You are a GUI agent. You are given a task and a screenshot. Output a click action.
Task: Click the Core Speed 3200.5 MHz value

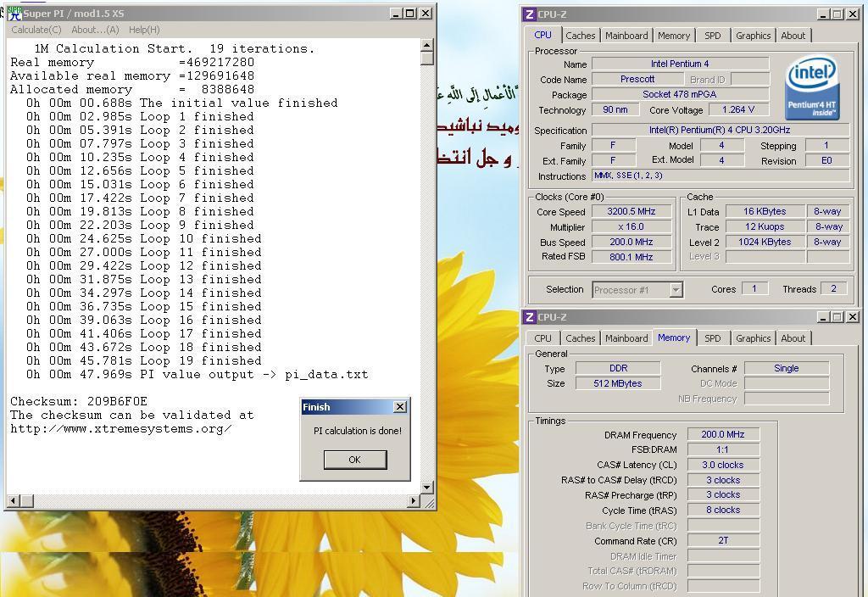tap(632, 211)
